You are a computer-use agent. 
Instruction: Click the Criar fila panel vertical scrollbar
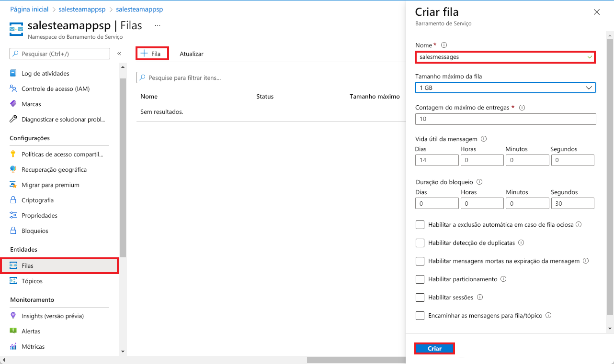click(x=610, y=177)
